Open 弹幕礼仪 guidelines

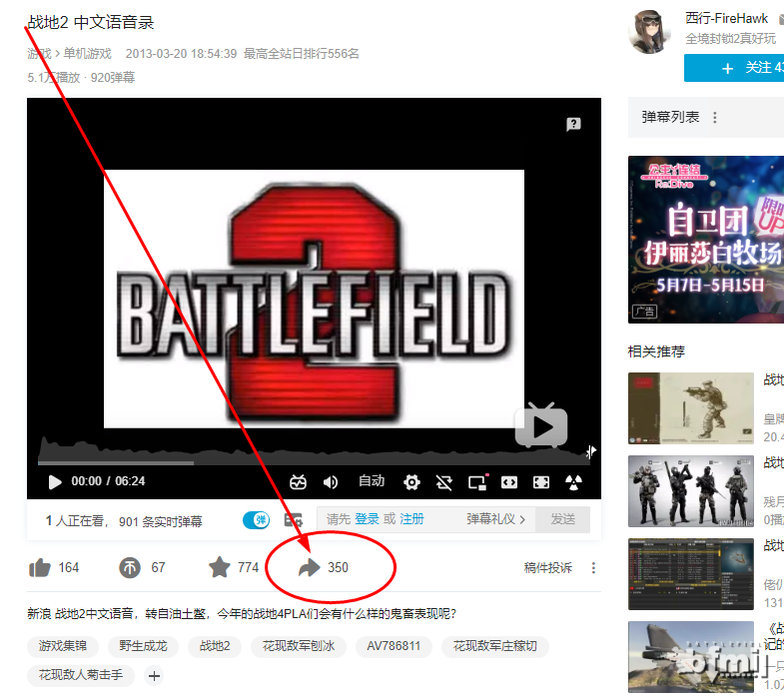496,519
